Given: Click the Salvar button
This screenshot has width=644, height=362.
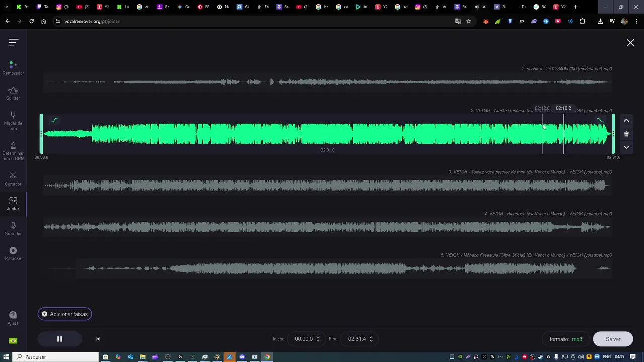Looking at the screenshot, I should (x=613, y=339).
